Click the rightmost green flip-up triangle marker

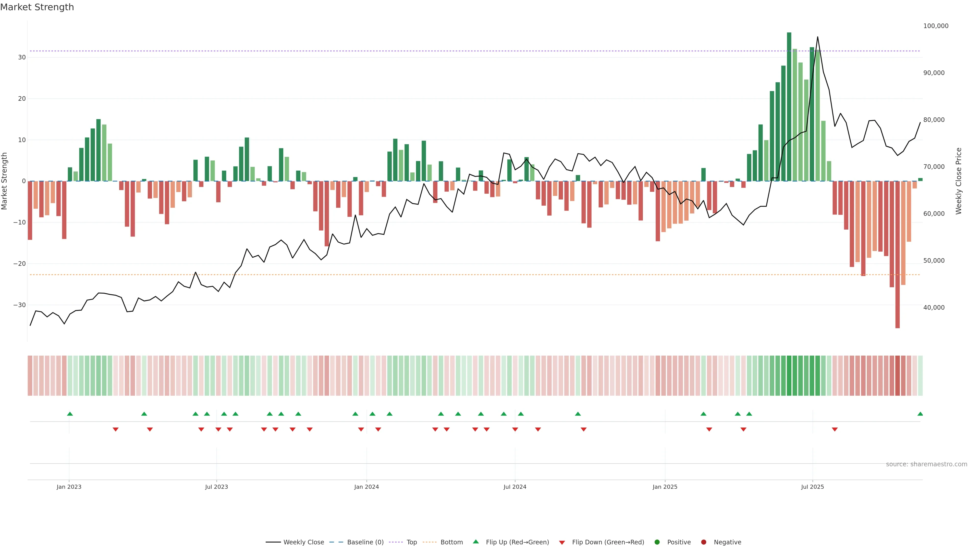point(920,414)
